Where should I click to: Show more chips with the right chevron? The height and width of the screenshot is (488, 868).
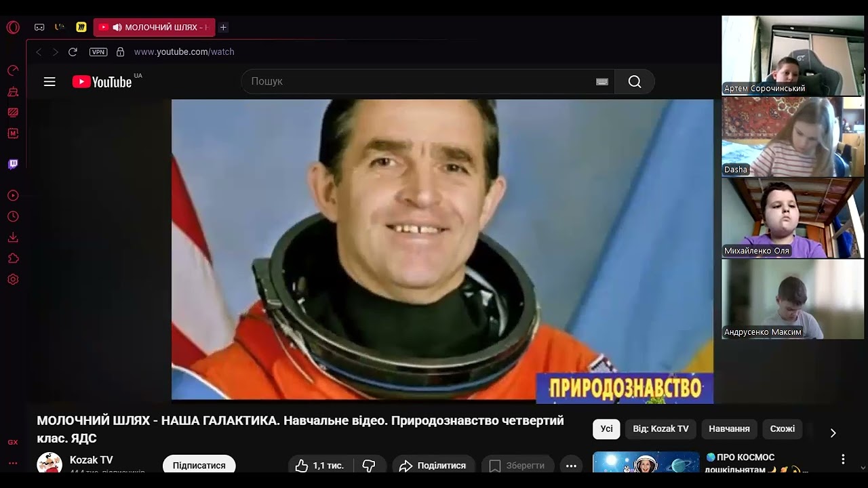(x=833, y=432)
